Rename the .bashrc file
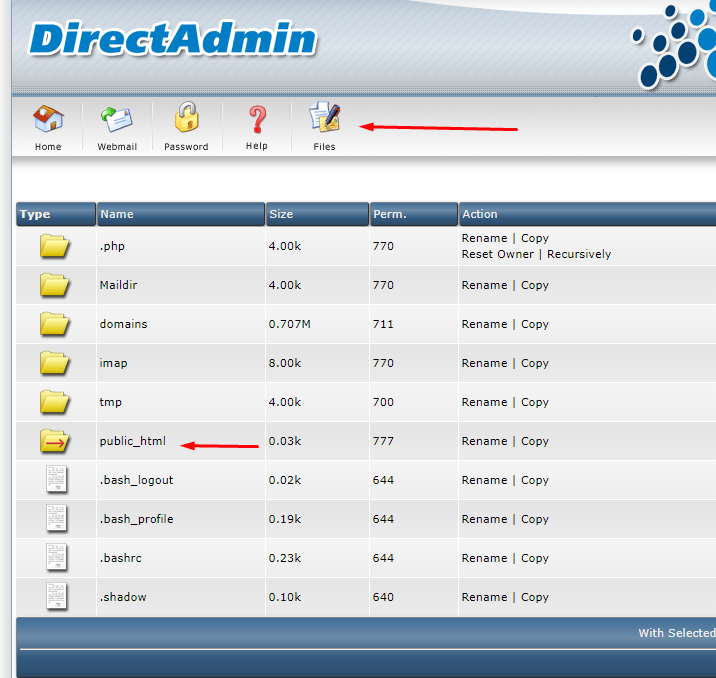 pos(484,558)
